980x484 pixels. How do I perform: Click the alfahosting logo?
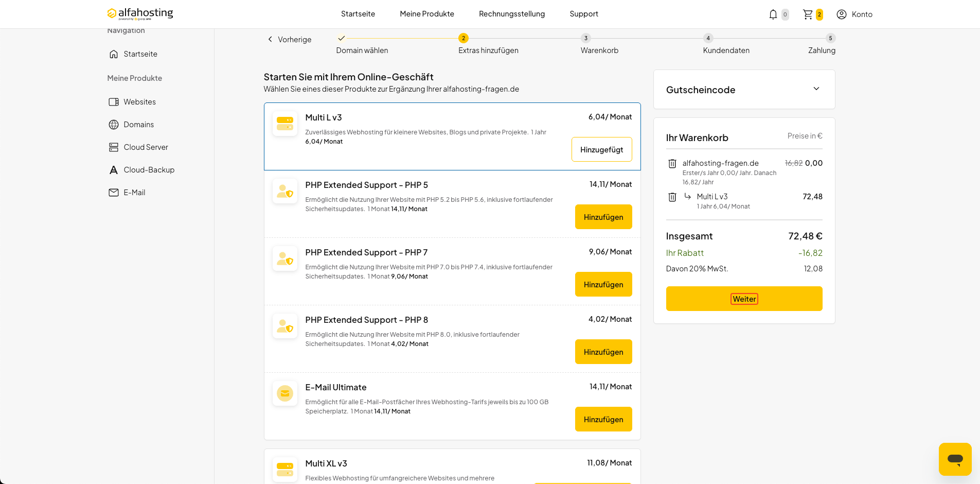click(140, 13)
